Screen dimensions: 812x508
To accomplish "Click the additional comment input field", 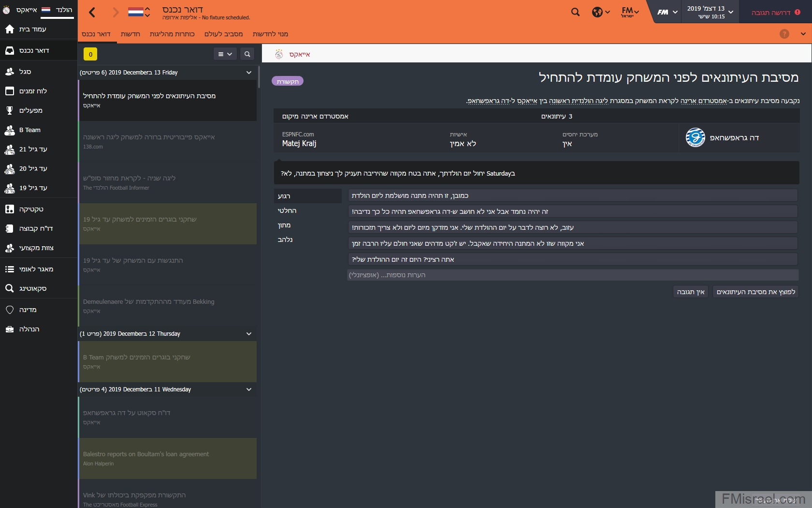I will tap(573, 275).
